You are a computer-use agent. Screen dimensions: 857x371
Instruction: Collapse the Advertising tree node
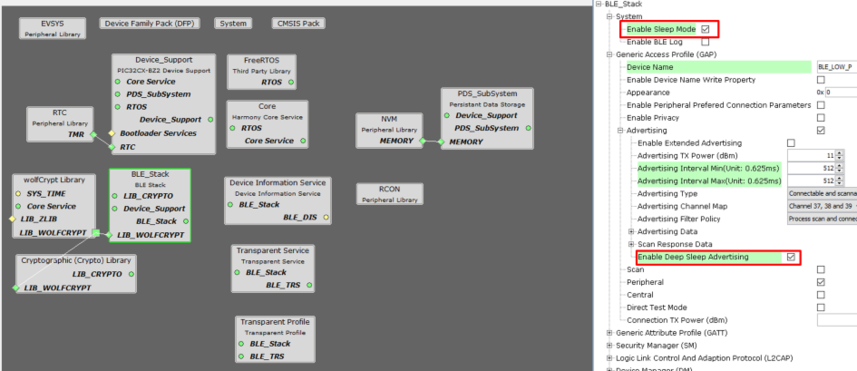pos(620,131)
